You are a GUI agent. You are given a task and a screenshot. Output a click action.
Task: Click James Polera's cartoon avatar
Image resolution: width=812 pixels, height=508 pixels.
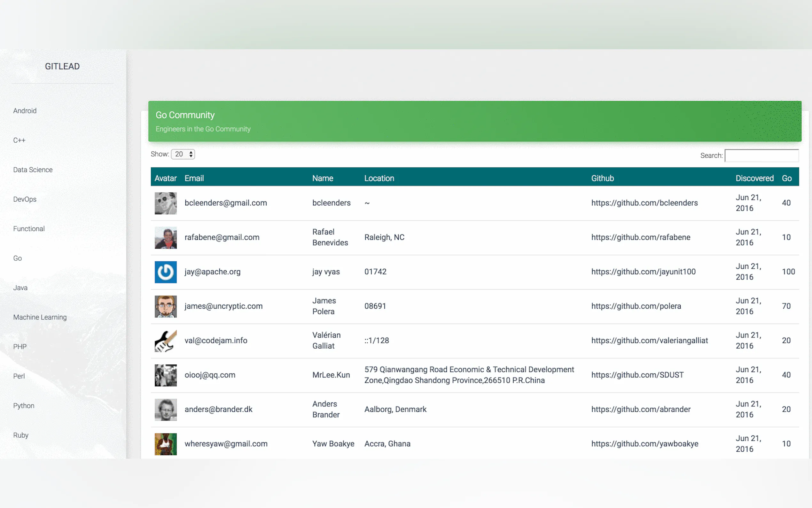point(166,306)
